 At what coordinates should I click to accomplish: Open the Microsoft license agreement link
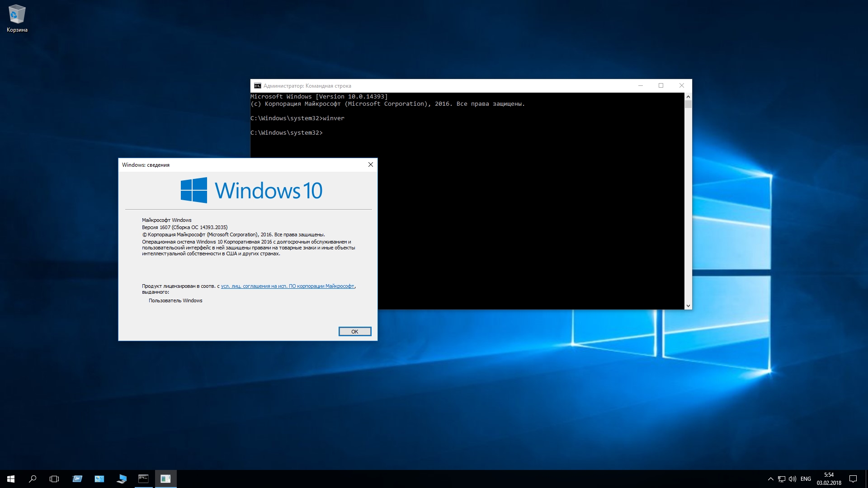coord(288,286)
